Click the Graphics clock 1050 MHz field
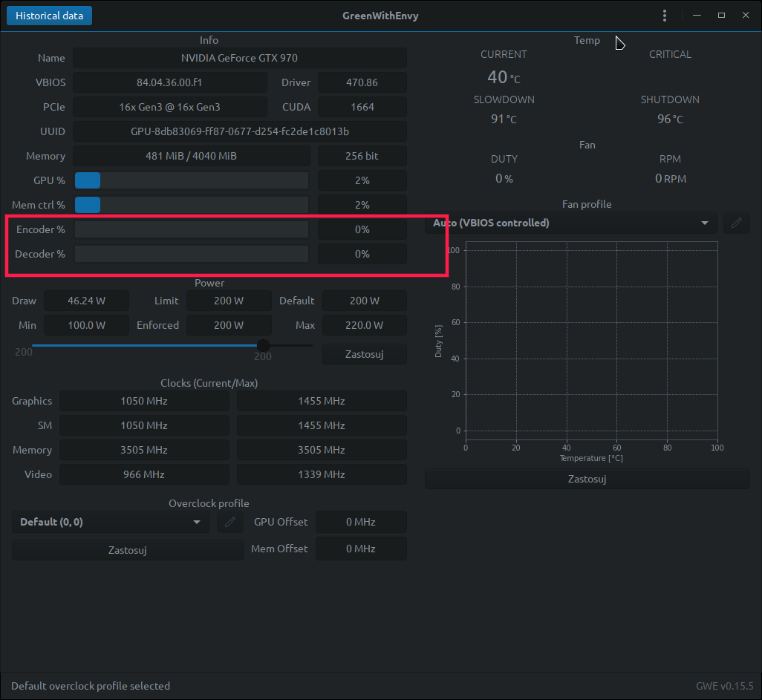 click(x=144, y=401)
